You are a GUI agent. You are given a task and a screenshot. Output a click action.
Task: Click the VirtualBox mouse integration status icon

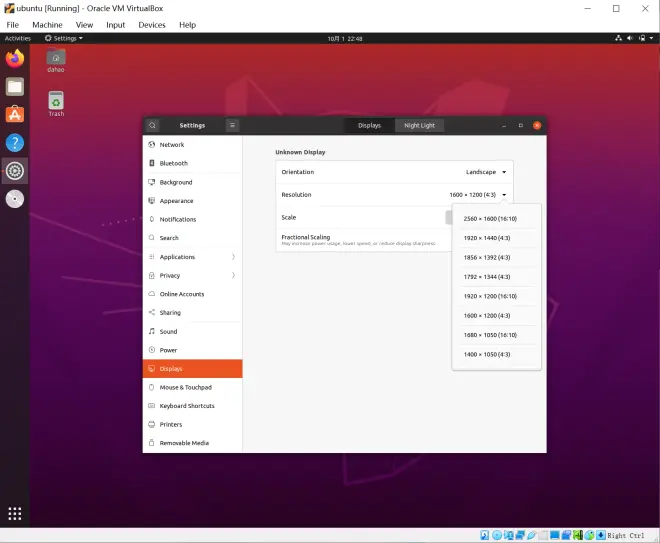pos(589,535)
